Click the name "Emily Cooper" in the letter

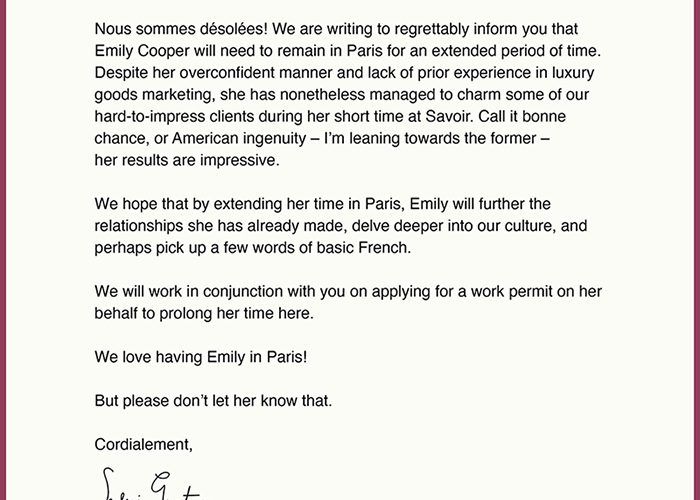[x=142, y=51]
